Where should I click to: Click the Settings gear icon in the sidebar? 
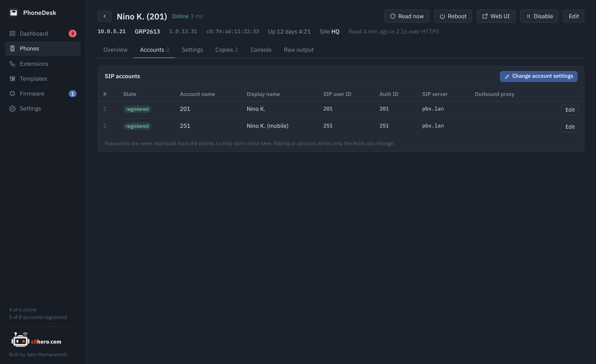(x=12, y=109)
